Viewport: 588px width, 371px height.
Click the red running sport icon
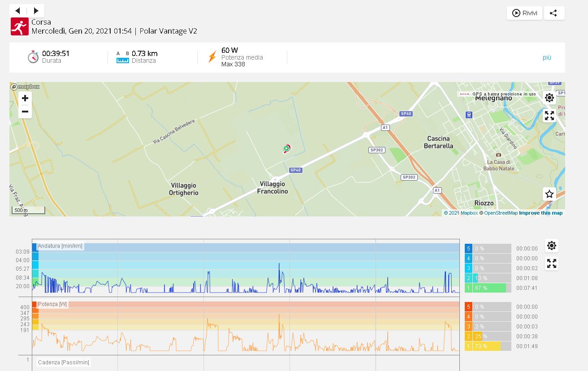coord(19,27)
